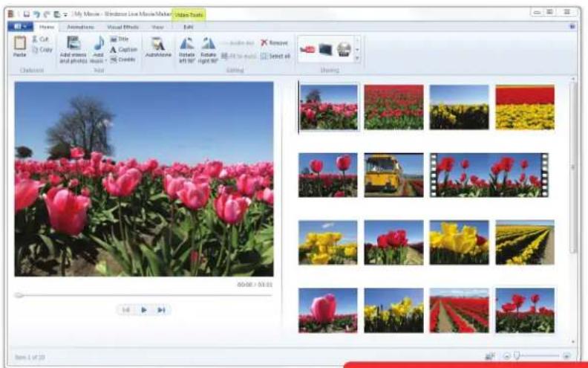Add a Caption to the clip
The image size is (588, 368).
[123, 50]
